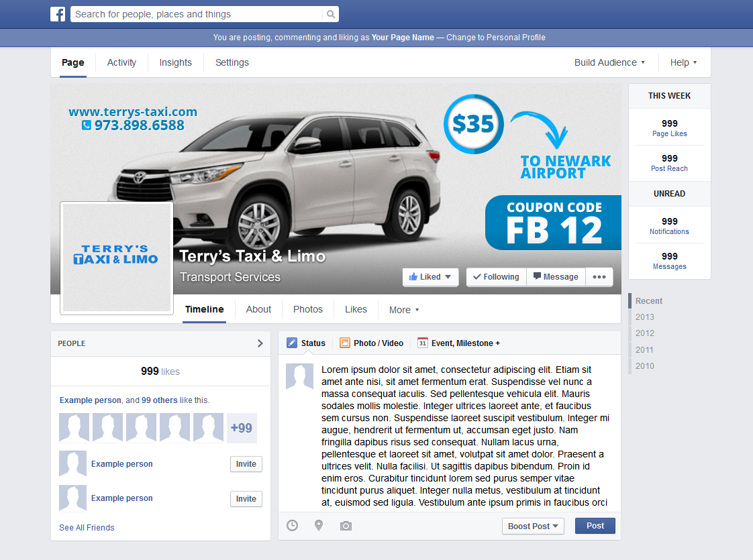The width and height of the screenshot is (753, 560).
Task: Jump to 2010 on timeline
Action: pos(644,366)
